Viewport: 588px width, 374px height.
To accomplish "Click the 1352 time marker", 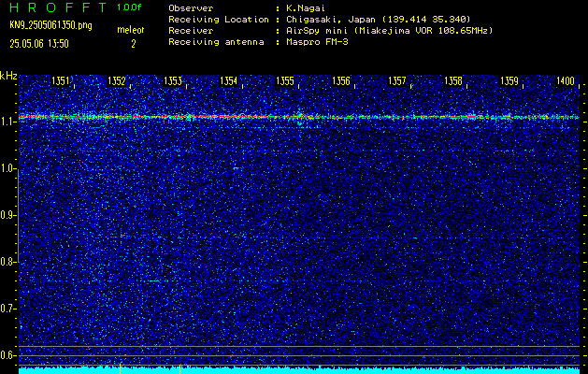I will tap(116, 81).
